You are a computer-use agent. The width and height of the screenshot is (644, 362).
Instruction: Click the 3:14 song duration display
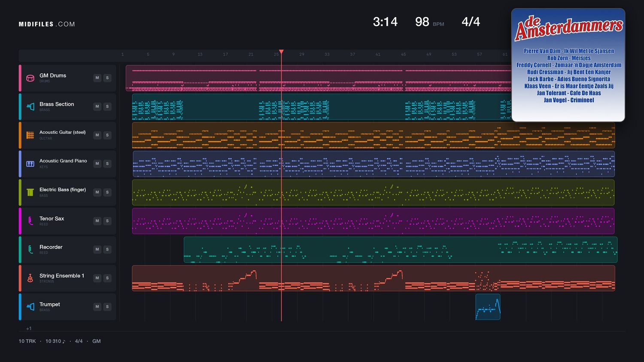pyautogui.click(x=385, y=22)
